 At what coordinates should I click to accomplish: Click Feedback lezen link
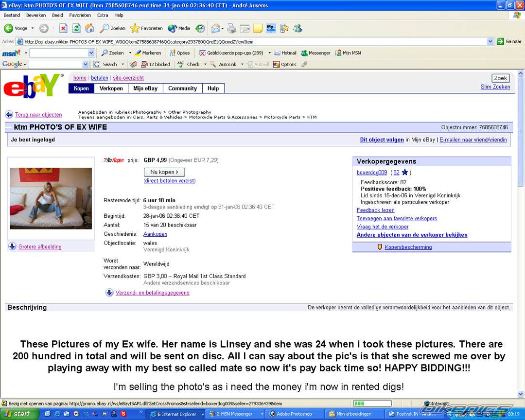(x=375, y=210)
